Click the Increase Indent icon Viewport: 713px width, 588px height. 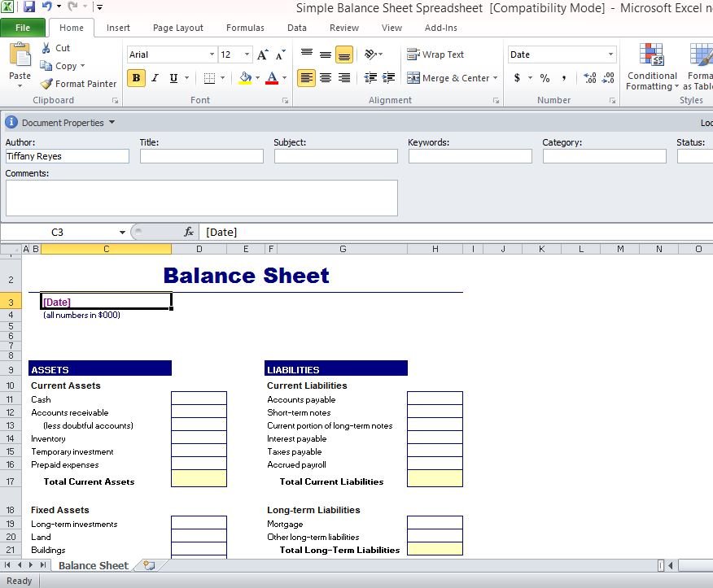(x=389, y=78)
